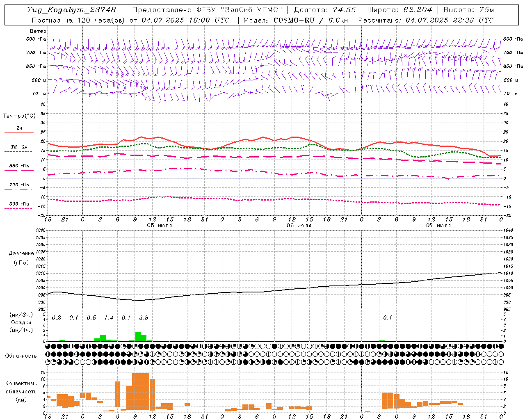Click the Широта: 62.204 value

point(399,10)
